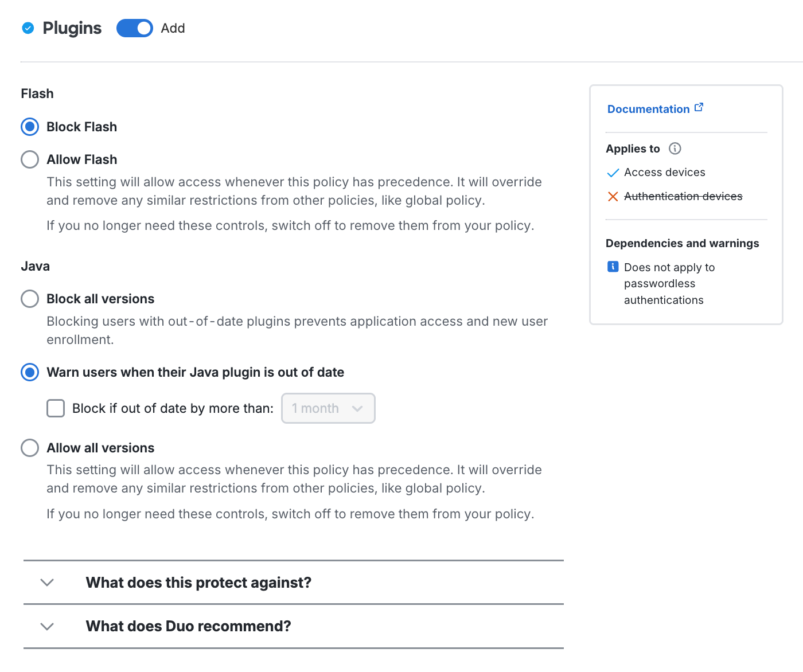Enable the Block if out of date checkbox
803x672 pixels.
tap(56, 408)
